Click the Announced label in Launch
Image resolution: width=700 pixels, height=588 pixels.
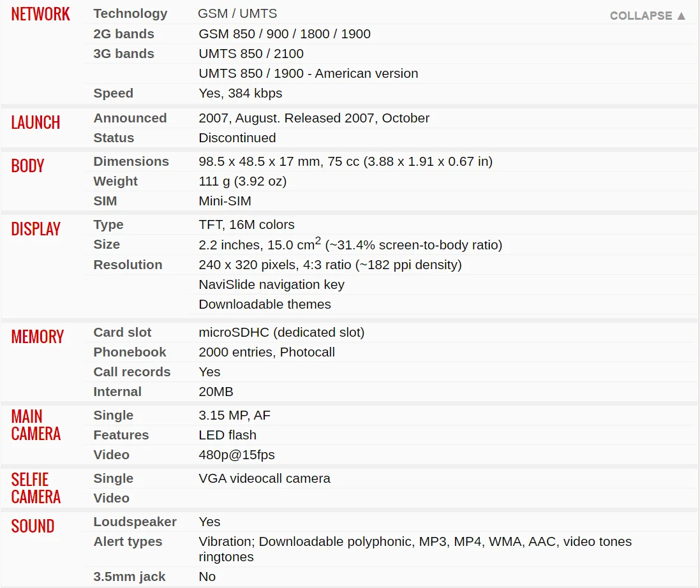tap(130, 118)
